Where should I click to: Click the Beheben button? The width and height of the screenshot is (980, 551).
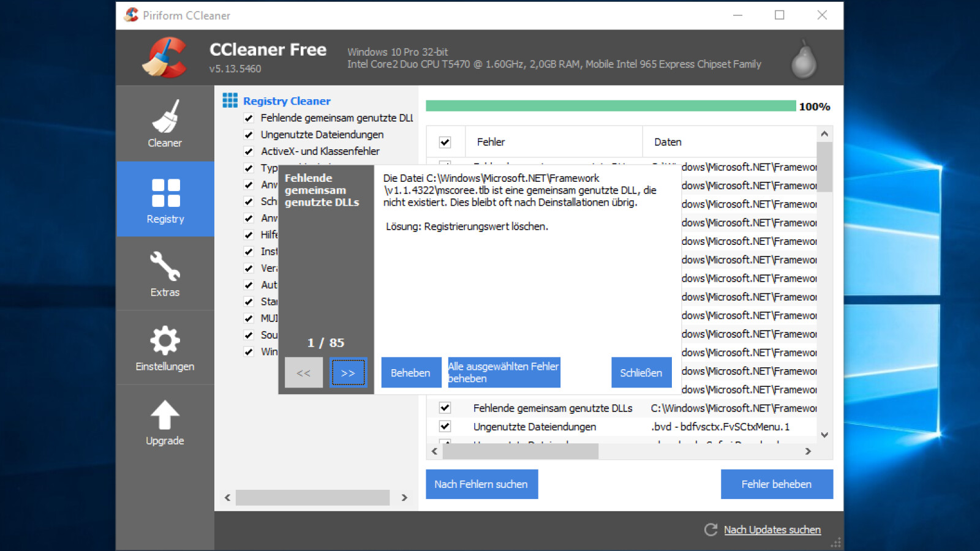pyautogui.click(x=410, y=372)
